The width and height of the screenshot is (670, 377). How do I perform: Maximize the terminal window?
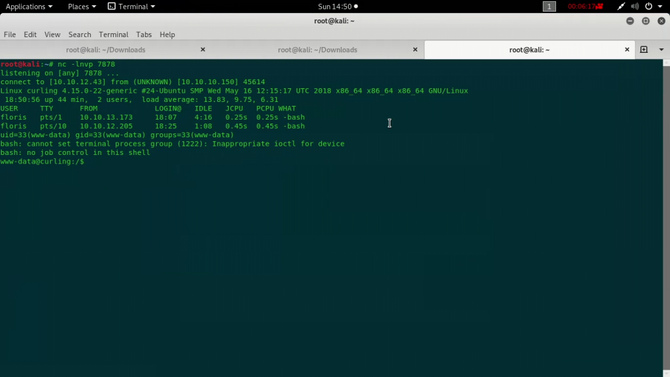(646, 21)
